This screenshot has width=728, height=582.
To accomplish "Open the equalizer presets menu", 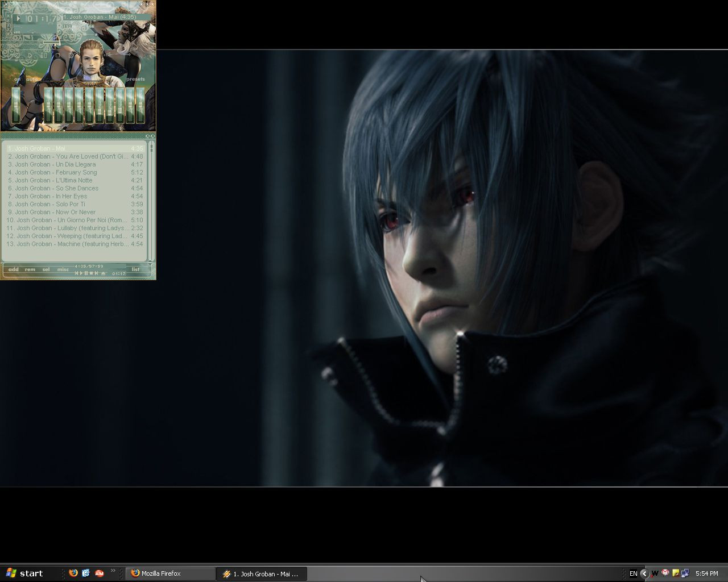I will coord(135,79).
